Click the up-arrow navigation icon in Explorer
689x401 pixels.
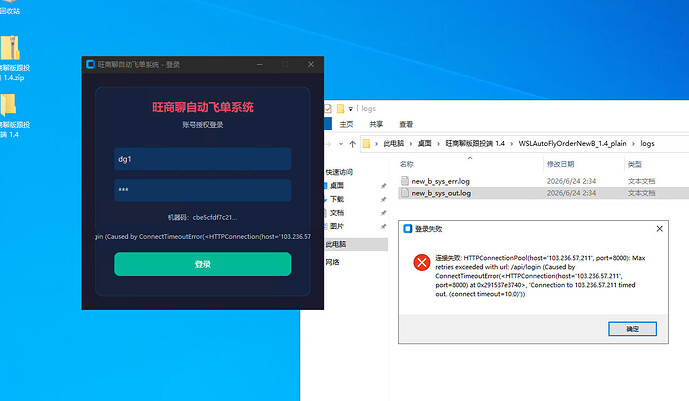352,144
